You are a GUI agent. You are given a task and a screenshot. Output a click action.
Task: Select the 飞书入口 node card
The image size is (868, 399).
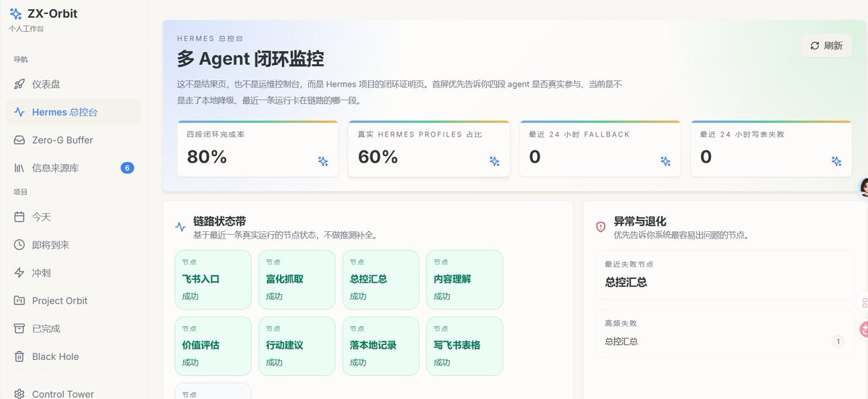[213, 280]
